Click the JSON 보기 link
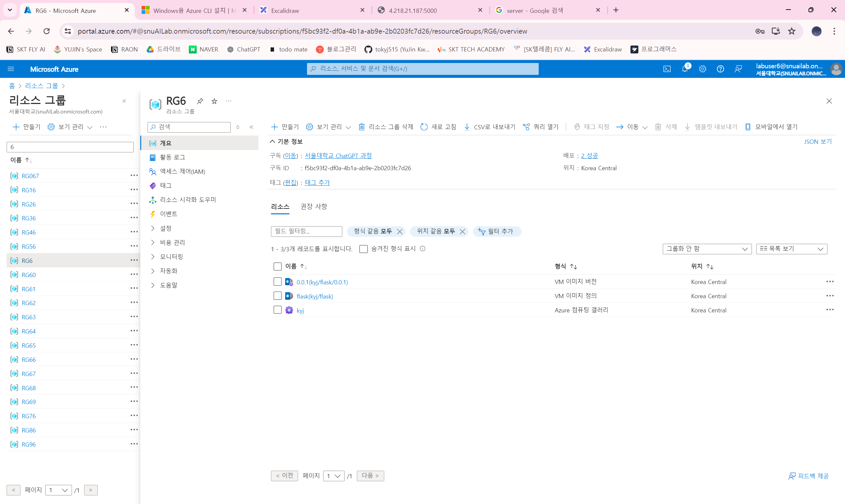The height and width of the screenshot is (504, 845). click(x=817, y=141)
